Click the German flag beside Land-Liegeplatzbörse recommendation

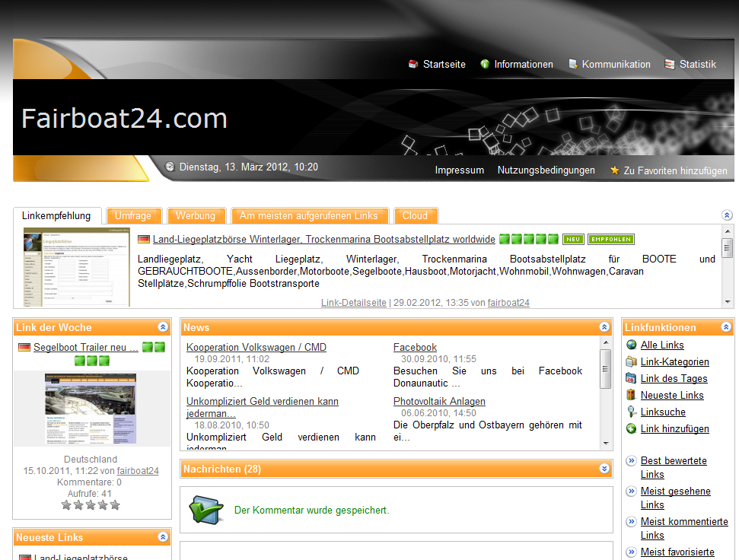pyautogui.click(x=144, y=239)
